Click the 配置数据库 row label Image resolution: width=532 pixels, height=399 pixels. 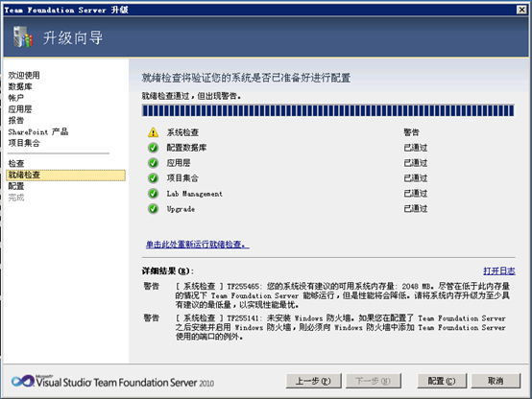click(x=186, y=148)
